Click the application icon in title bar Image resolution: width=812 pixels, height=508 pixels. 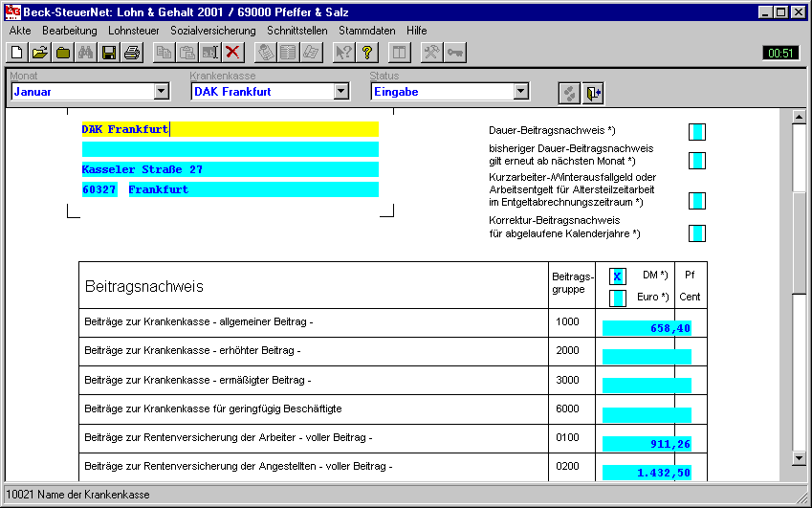pyautogui.click(x=12, y=11)
